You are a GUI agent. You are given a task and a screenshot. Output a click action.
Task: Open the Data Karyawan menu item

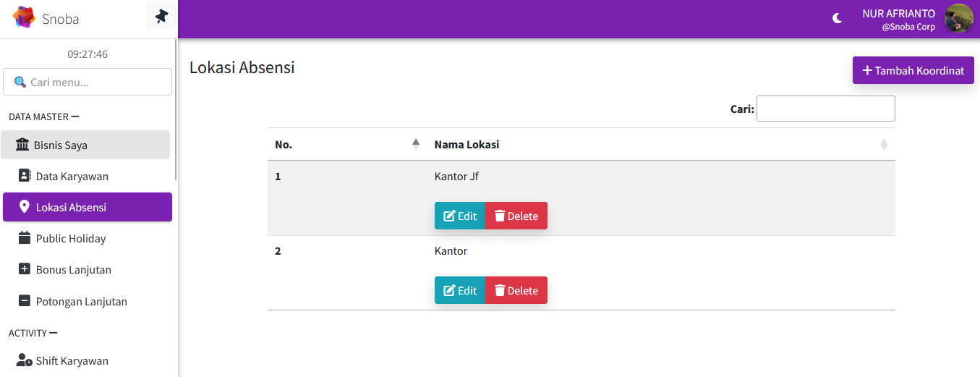(x=72, y=176)
